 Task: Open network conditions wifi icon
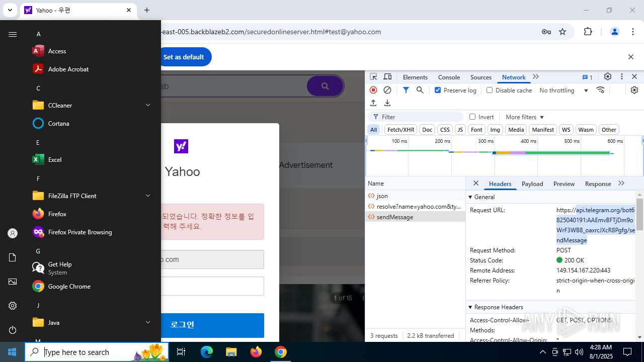pos(600,90)
